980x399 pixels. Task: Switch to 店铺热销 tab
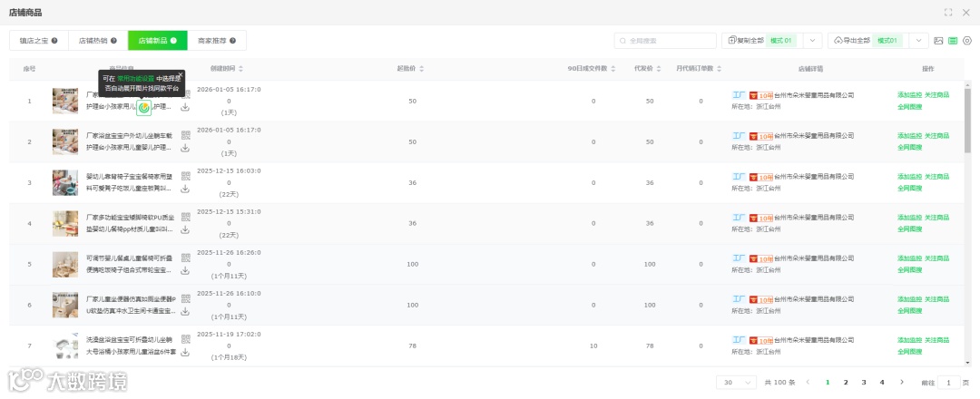[98, 41]
